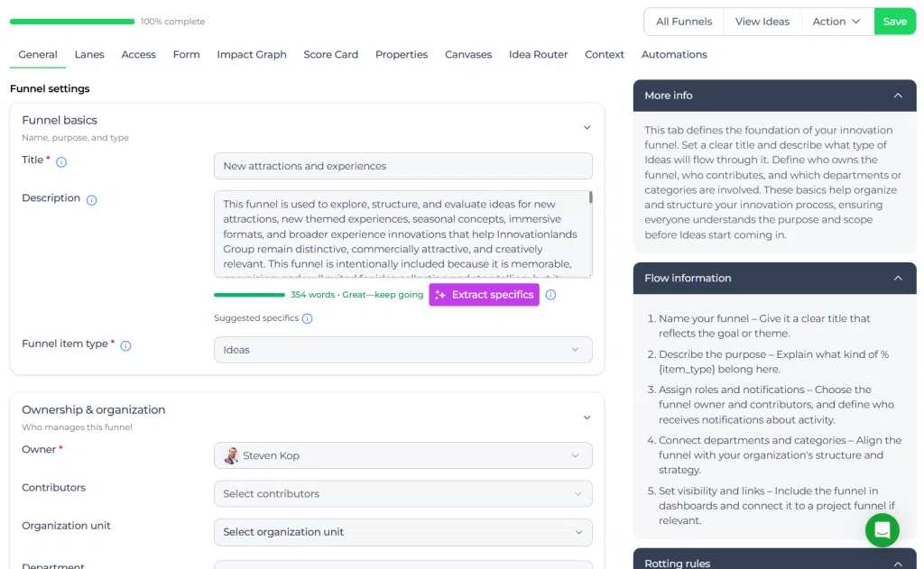Click into the Title input field
This screenshot has height=569, width=924.
[x=403, y=166]
